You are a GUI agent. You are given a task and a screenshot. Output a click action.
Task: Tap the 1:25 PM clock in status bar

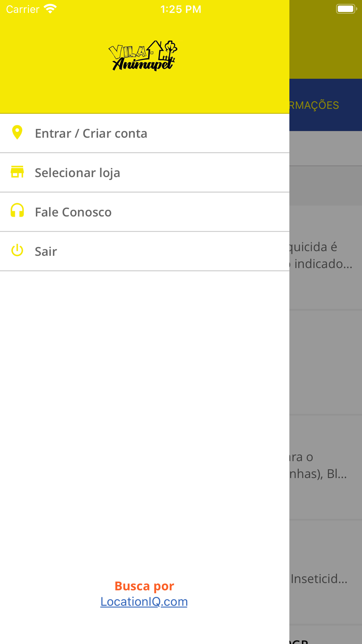pos(181,9)
